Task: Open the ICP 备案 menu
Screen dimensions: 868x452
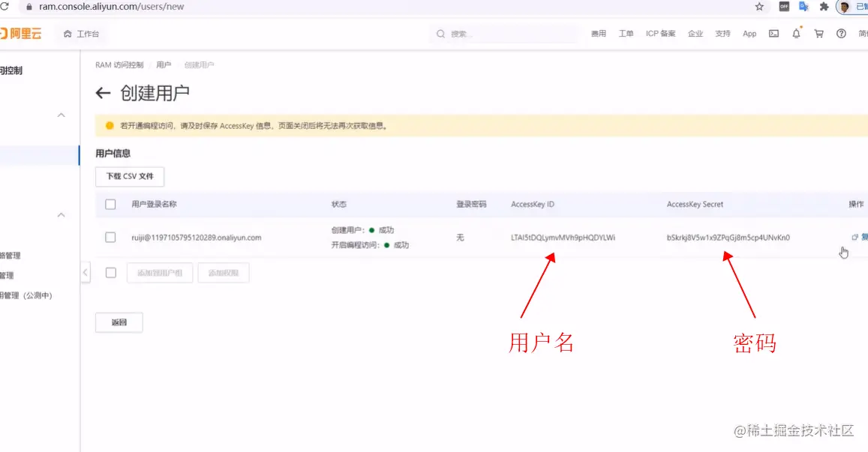Action: [x=660, y=34]
